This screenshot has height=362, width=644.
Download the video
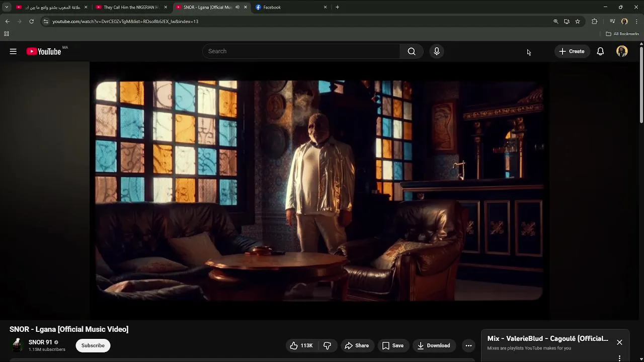434,345
